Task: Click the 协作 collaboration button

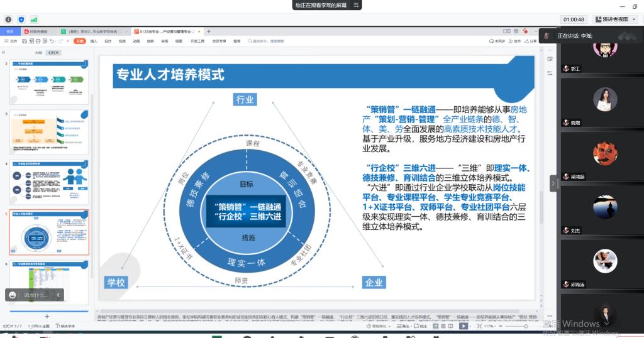Action: point(515,41)
